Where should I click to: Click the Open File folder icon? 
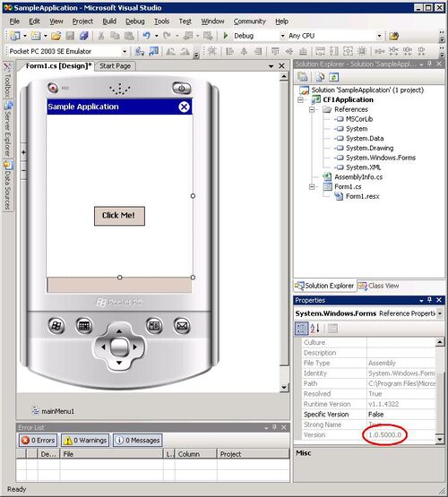56,36
